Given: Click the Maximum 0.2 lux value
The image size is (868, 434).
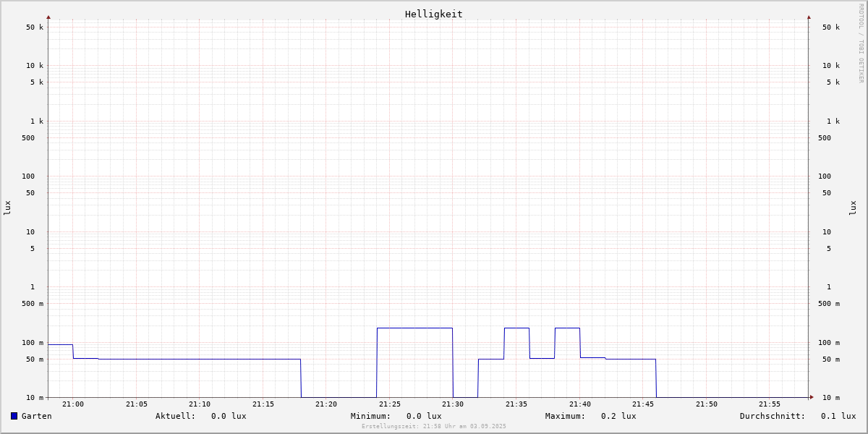Looking at the screenshot, I should point(618,416).
